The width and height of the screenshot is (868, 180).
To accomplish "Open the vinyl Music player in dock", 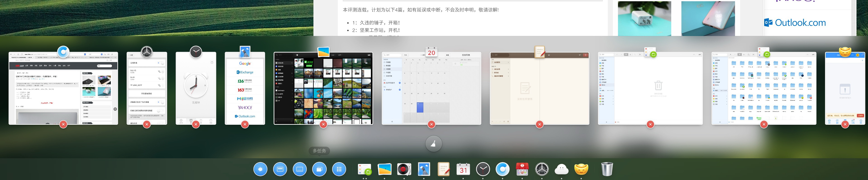I will (404, 169).
